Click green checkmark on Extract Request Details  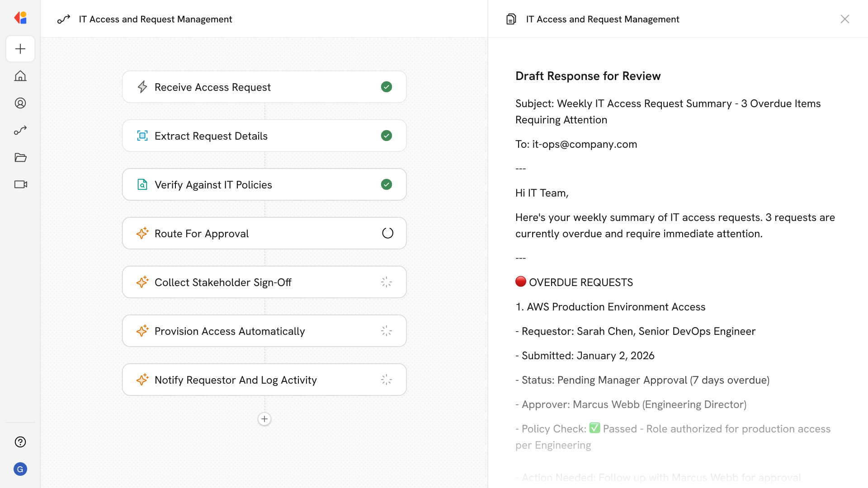click(x=387, y=136)
